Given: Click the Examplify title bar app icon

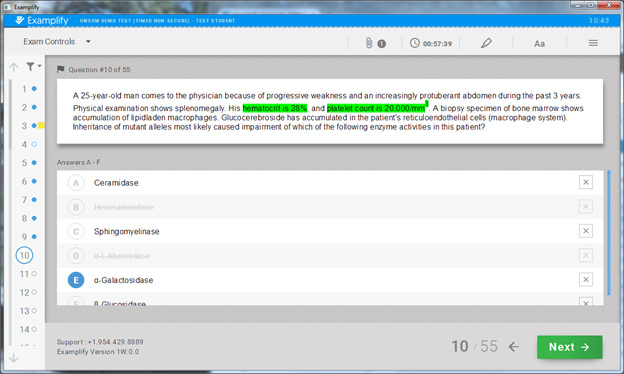Looking at the screenshot, I should (x=7, y=7).
